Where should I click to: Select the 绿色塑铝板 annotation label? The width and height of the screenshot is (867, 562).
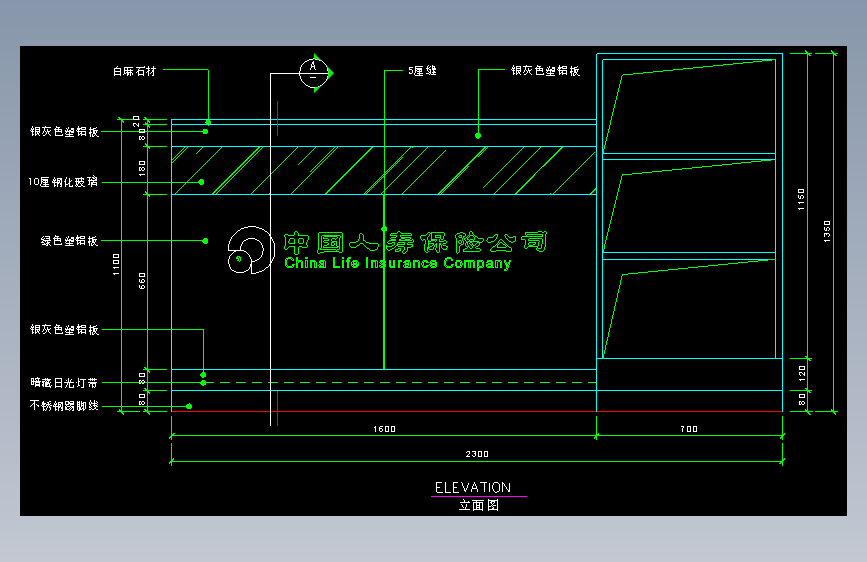pos(69,241)
